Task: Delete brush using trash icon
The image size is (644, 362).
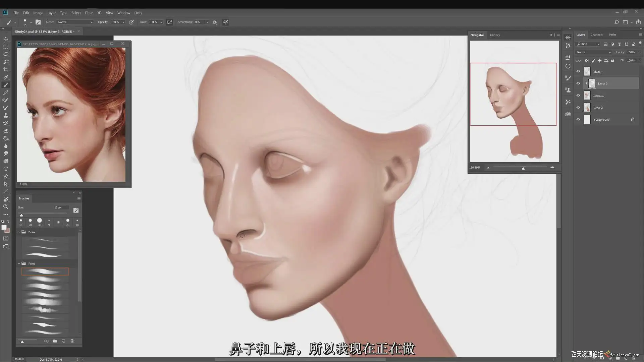Action: pos(72,341)
